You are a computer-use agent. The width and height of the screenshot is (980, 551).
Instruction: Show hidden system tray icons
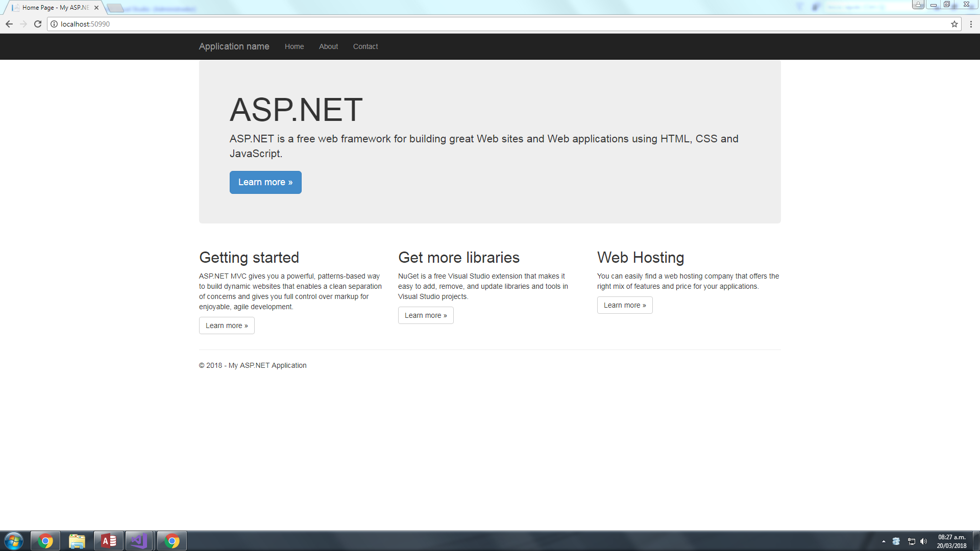click(884, 541)
